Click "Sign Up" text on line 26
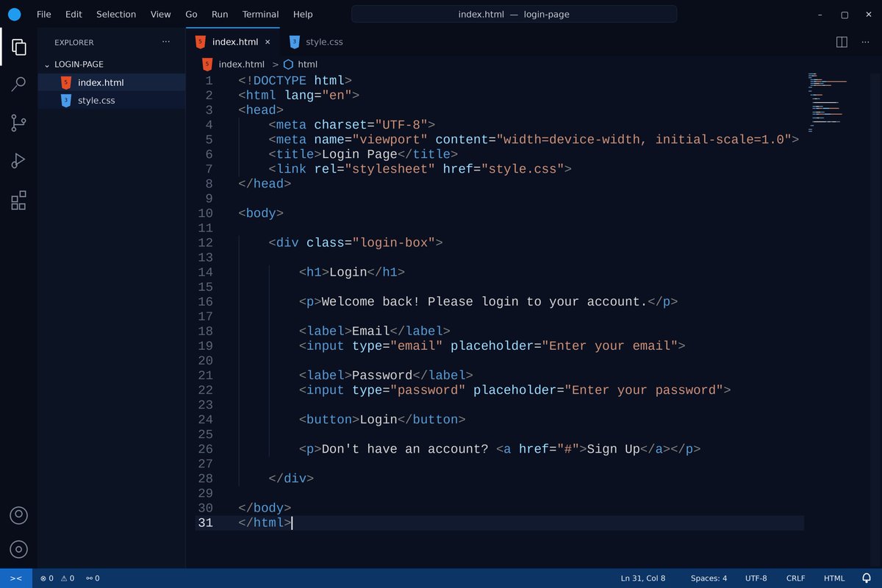This screenshot has height=588, width=882. (x=613, y=449)
